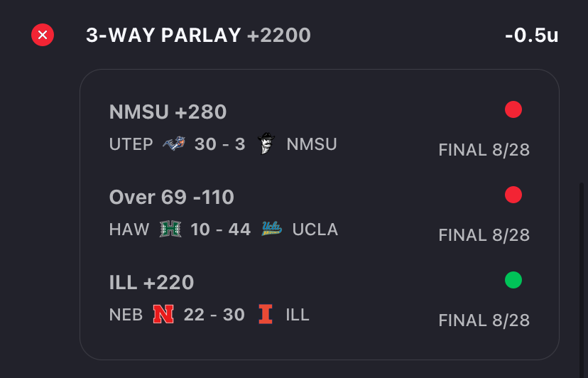This screenshot has height=378, width=588.
Task: Click the Hawaii H team logo
Action: tap(170, 229)
